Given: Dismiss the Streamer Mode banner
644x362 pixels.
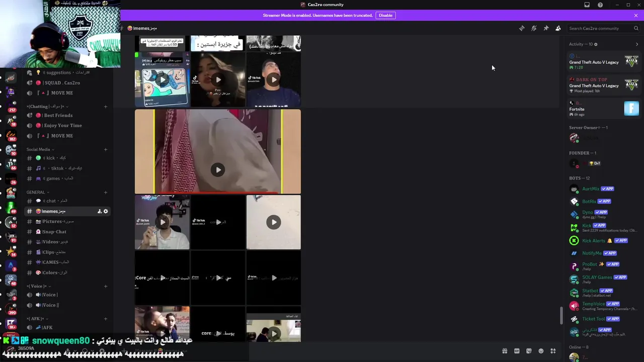Looking at the screenshot, I should 636,15.
